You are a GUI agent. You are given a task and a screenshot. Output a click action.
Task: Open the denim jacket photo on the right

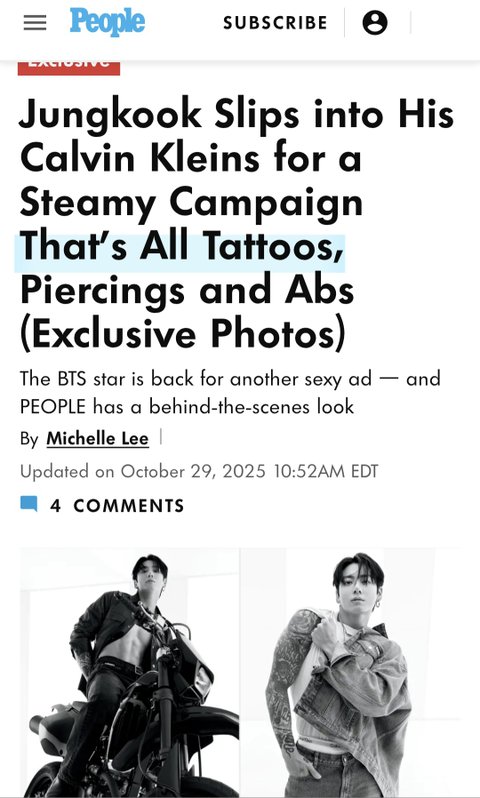(350, 673)
